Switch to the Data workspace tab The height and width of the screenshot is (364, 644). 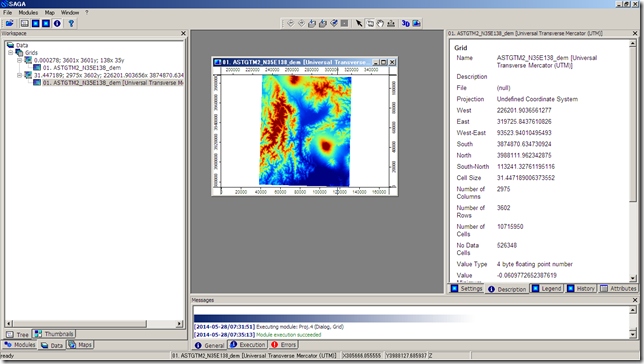pyautogui.click(x=52, y=346)
